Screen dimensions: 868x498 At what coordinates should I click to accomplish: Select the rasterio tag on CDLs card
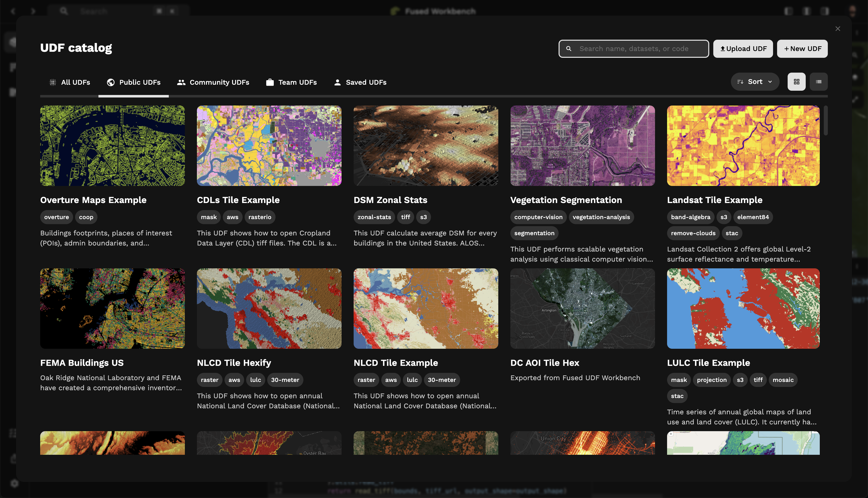[260, 217]
